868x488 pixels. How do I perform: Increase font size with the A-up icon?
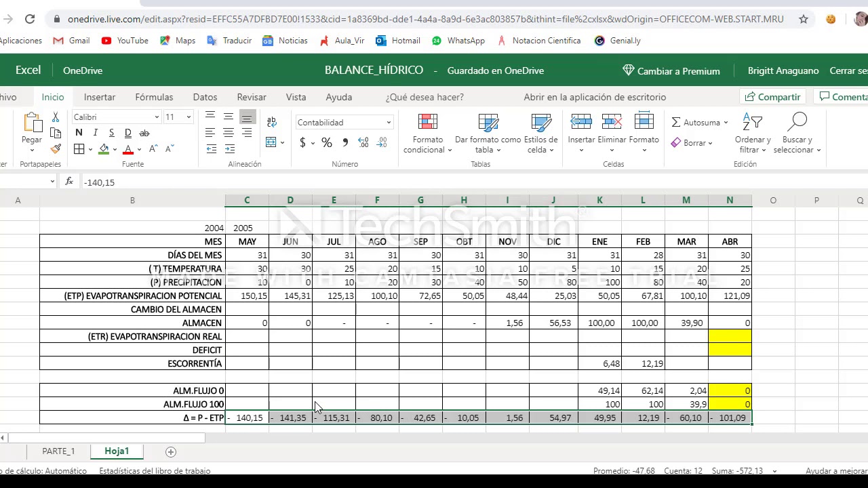153,148
